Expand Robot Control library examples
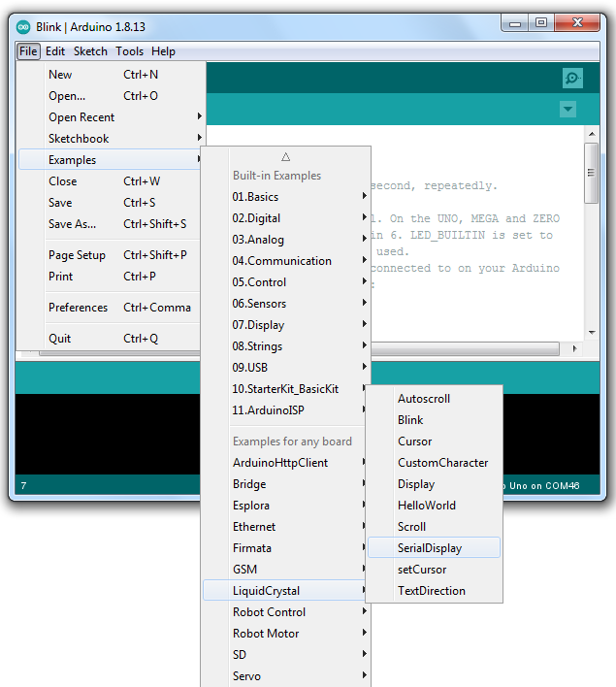 (x=286, y=612)
